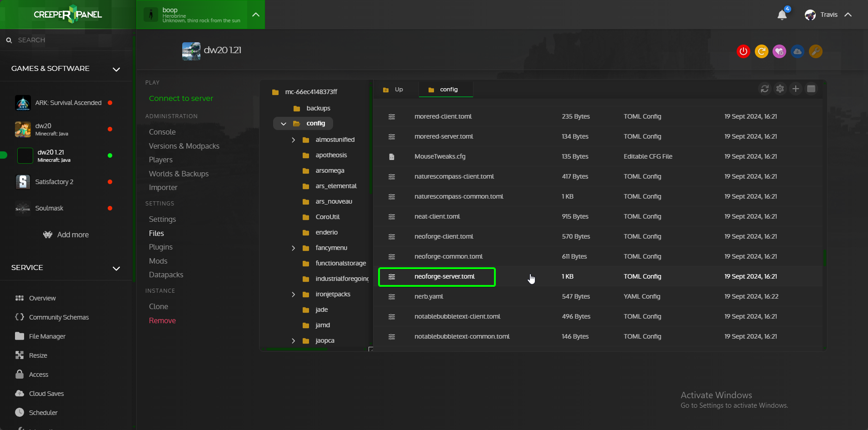The width and height of the screenshot is (868, 430).
Task: Select the mc-66ec4148373ff root folder
Action: pos(311,92)
